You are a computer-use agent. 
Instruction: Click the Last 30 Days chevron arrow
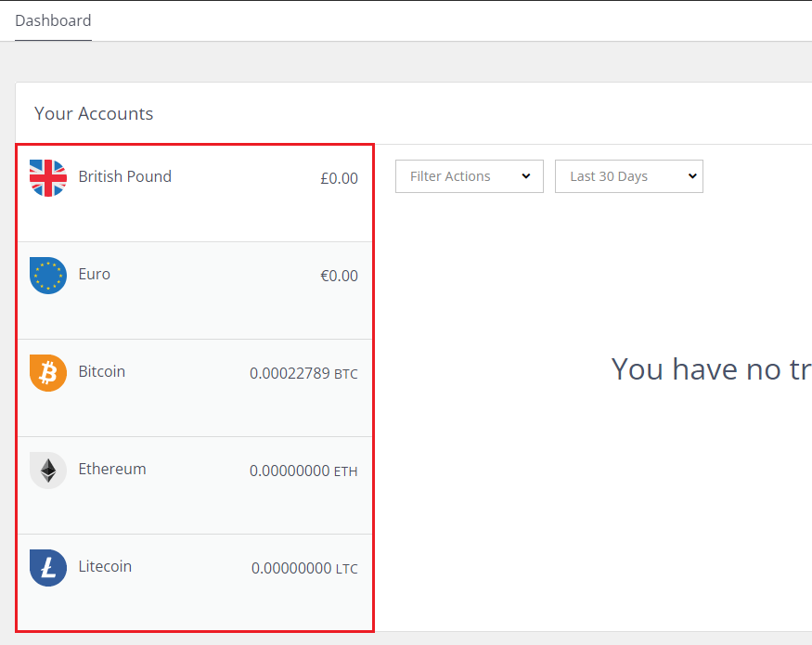[x=692, y=176]
